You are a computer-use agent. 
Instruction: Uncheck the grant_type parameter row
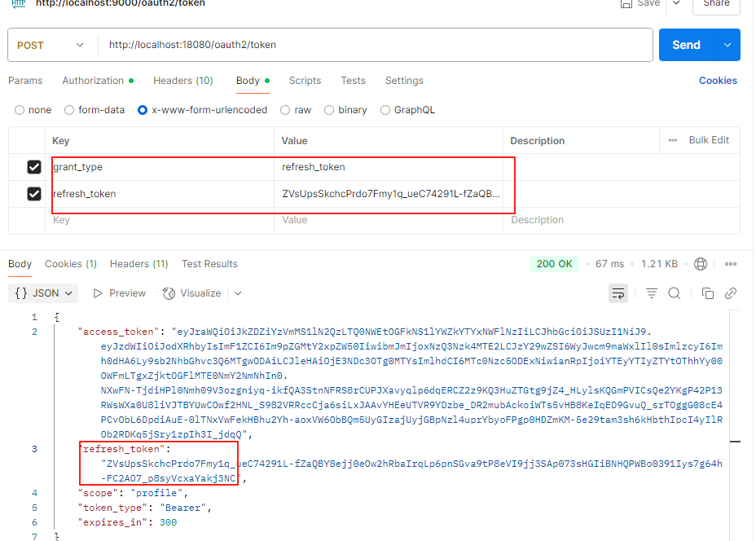coord(33,167)
